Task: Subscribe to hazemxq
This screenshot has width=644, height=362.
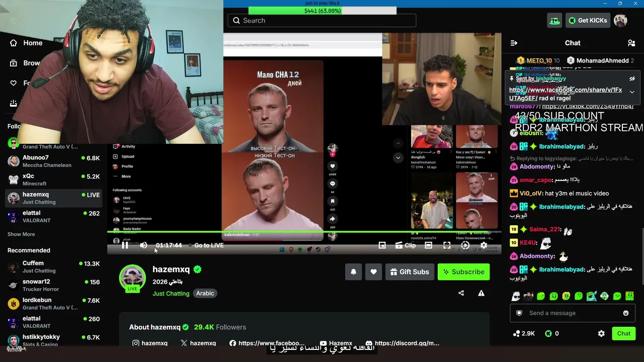Action: [x=463, y=272]
